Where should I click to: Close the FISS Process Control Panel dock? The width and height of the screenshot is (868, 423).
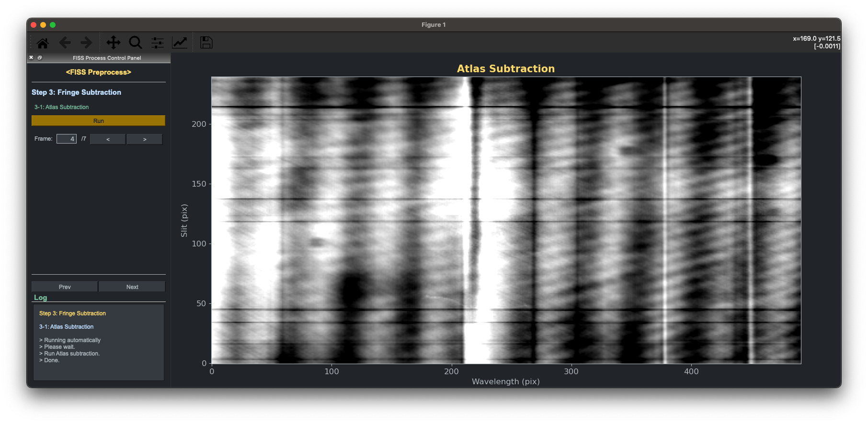click(31, 57)
